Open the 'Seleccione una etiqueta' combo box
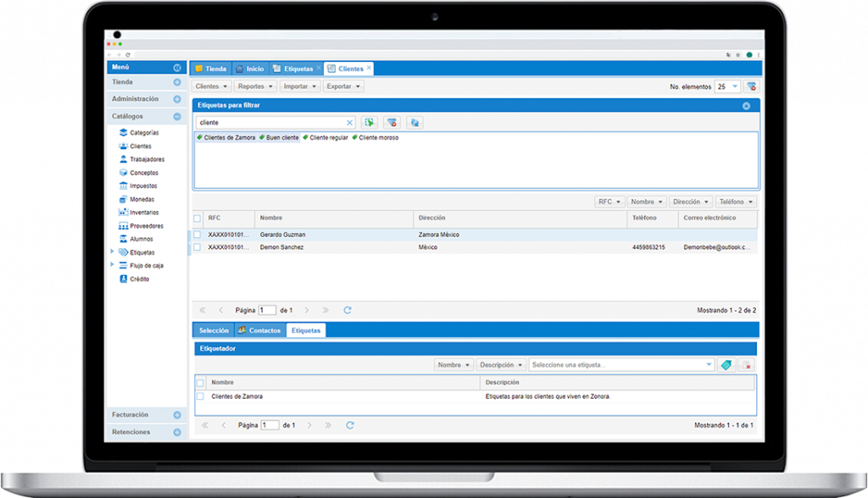Image resolution: width=868 pixels, height=498 pixels. (620, 365)
